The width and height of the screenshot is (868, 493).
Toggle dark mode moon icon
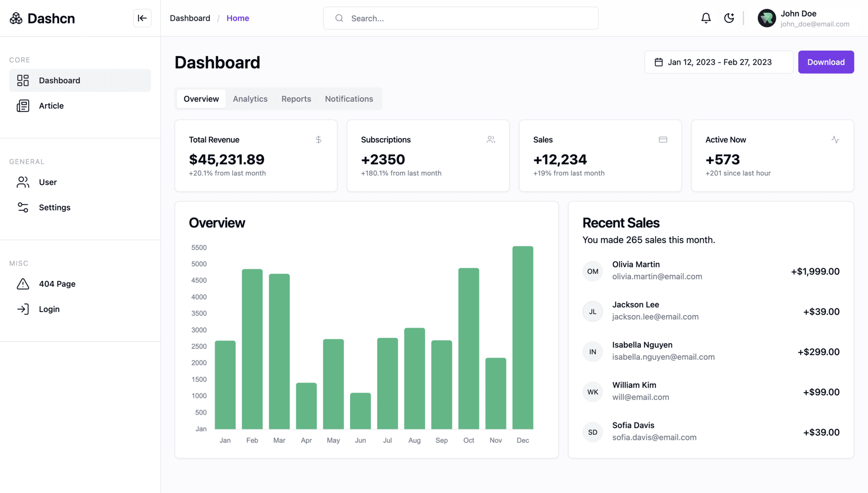[729, 18]
